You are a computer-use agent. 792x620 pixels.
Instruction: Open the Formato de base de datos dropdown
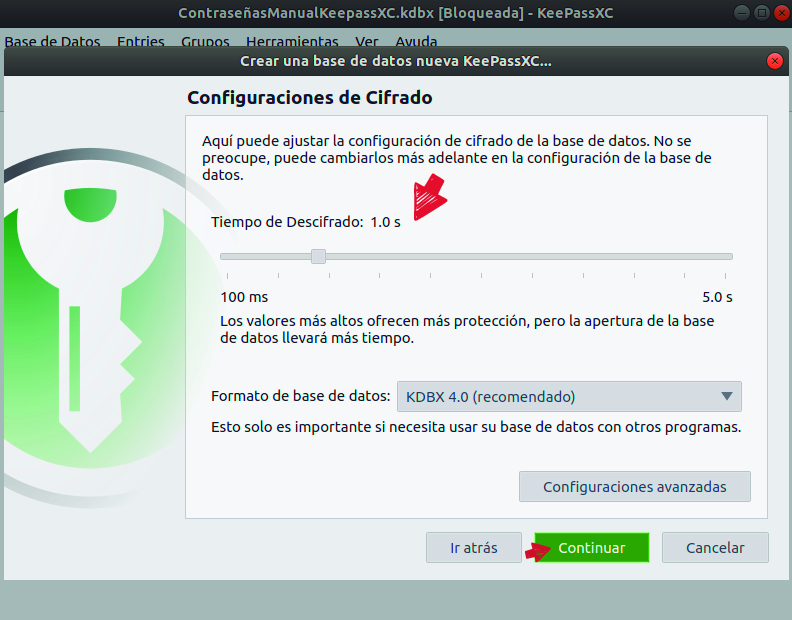(569, 397)
